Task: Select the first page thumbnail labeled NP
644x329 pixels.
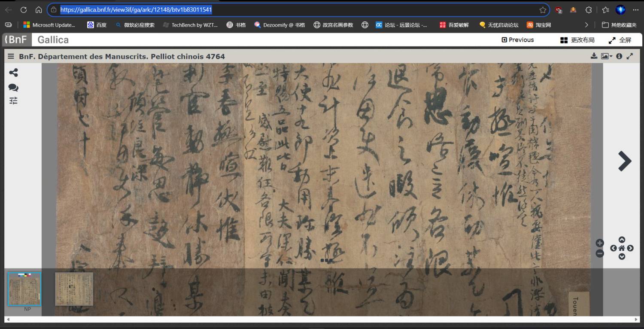Action: (24, 289)
